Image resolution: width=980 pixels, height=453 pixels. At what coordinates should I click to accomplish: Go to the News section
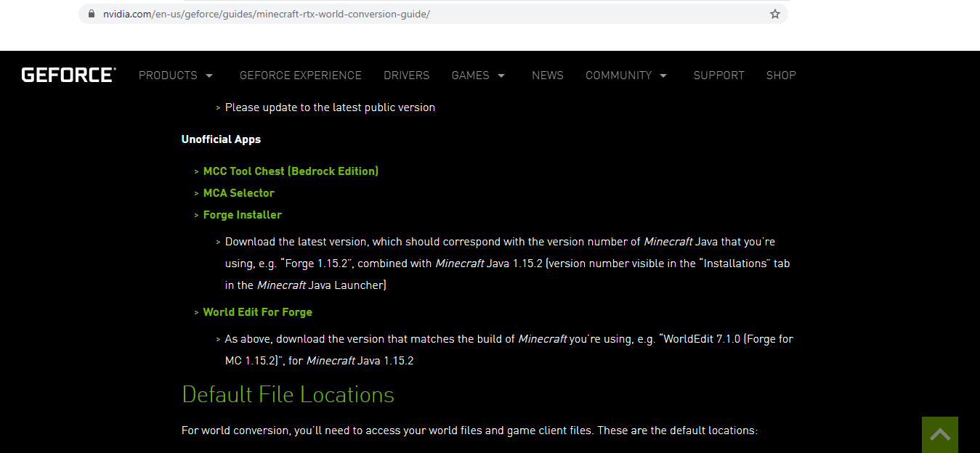click(548, 75)
